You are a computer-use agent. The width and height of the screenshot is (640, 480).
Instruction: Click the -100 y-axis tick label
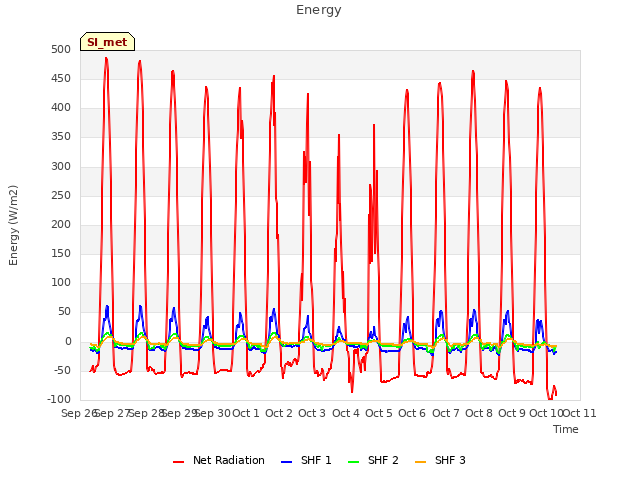click(59, 399)
